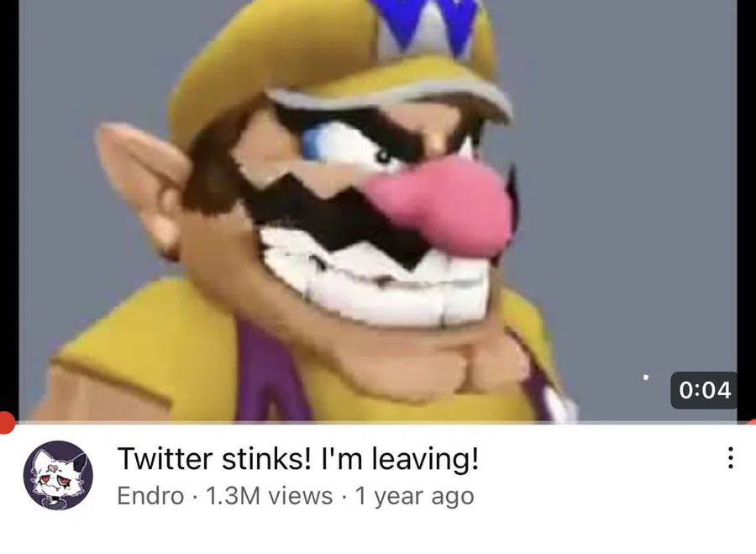Click the black letterbox bar right of video
The image size is (756, 554).
747,208
